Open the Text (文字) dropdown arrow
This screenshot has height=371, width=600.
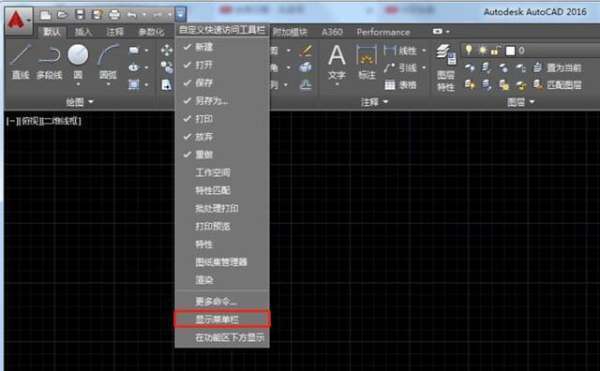tap(337, 85)
